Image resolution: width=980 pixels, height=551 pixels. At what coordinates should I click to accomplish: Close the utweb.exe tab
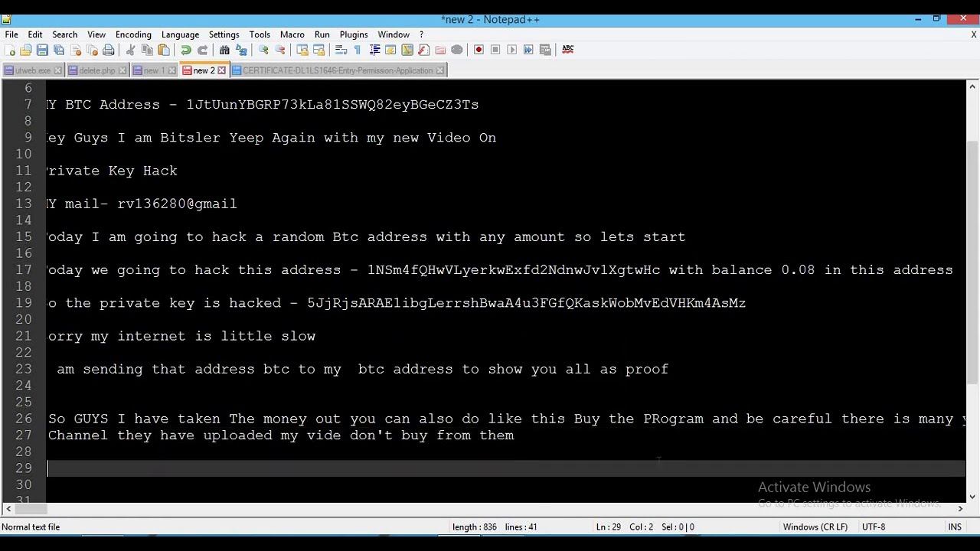pyautogui.click(x=57, y=70)
